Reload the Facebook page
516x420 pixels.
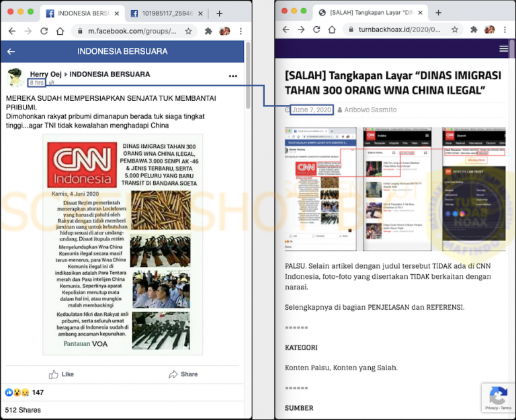click(x=44, y=32)
